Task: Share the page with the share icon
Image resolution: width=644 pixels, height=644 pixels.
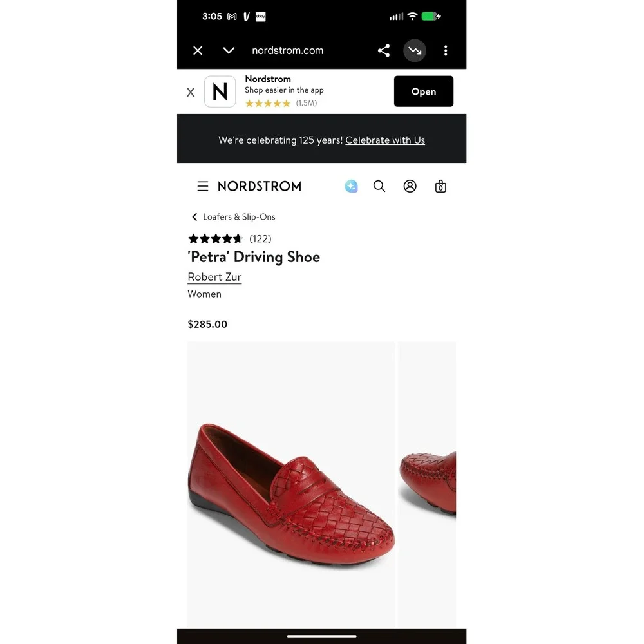Action: (384, 50)
